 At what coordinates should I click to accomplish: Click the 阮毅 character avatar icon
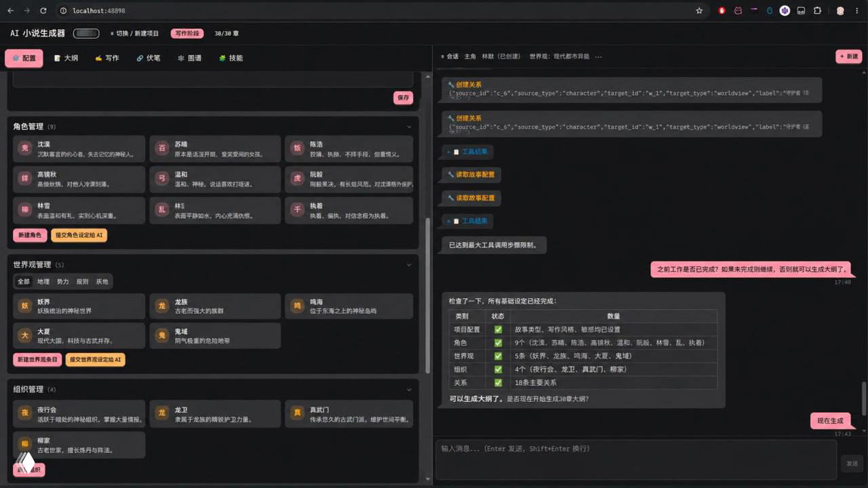[297, 179]
